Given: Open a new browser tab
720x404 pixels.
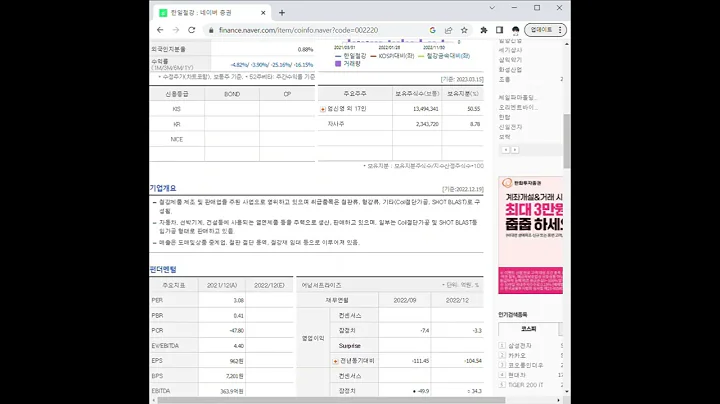Looking at the screenshot, I should coord(282,13).
